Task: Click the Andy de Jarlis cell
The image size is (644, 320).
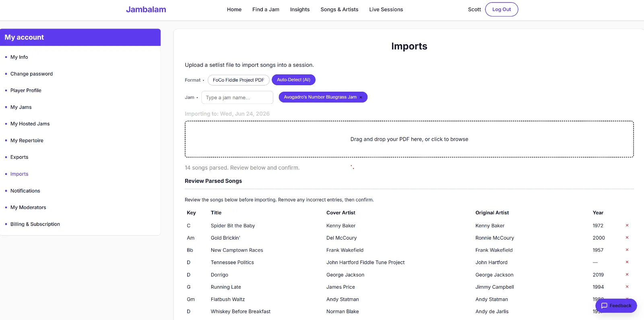Action: pyautogui.click(x=492, y=312)
